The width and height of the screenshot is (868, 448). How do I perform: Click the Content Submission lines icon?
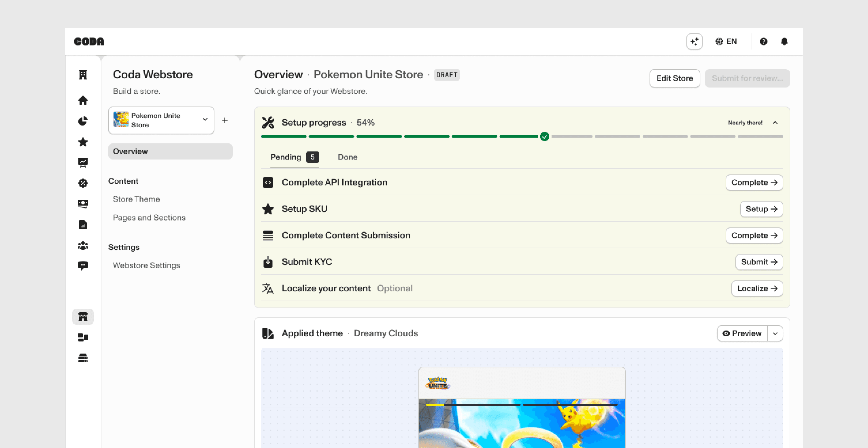pos(268,236)
